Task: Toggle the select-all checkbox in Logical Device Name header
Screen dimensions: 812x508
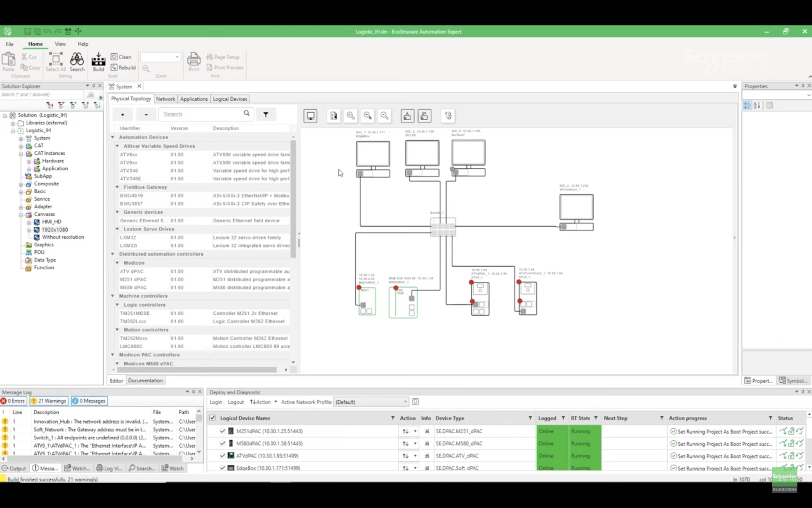Action: pos(213,418)
